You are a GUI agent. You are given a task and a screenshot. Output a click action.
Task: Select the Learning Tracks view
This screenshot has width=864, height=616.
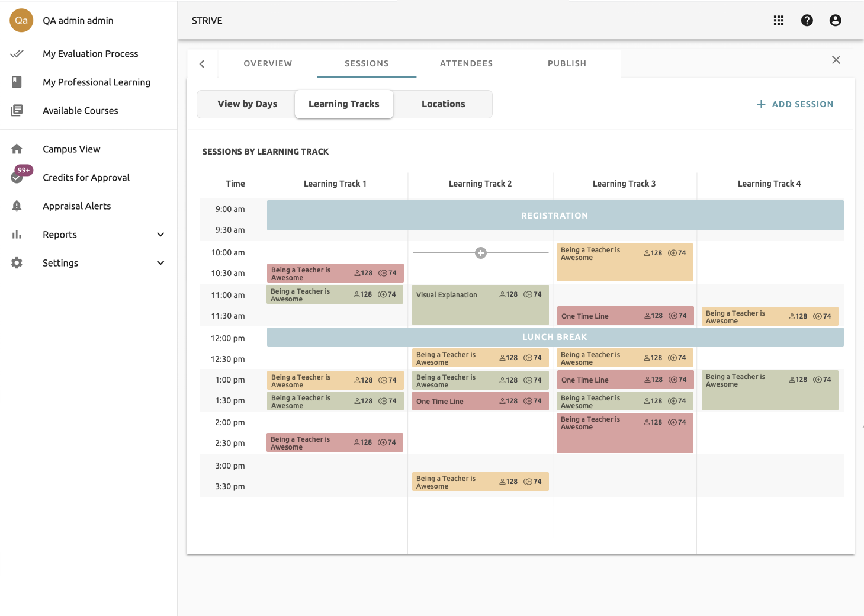(x=343, y=104)
